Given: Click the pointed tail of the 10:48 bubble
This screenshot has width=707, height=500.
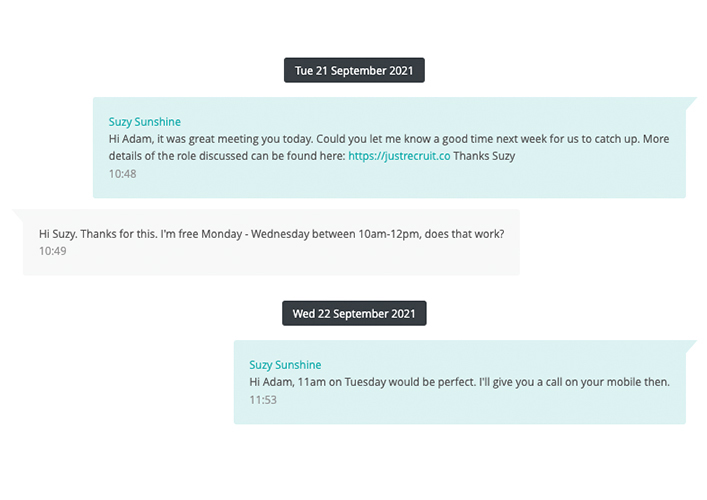Looking at the screenshot, I should (690, 102).
